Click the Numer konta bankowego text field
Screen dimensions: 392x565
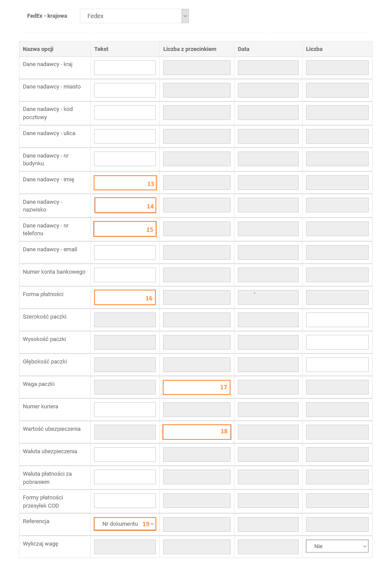pos(125,275)
